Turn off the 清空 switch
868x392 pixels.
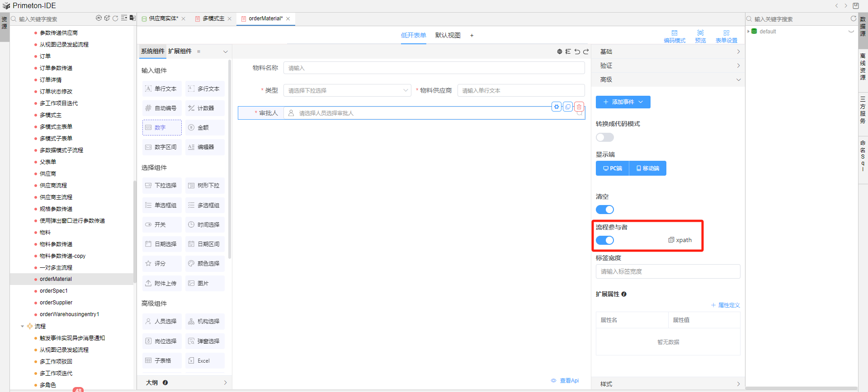(x=604, y=210)
